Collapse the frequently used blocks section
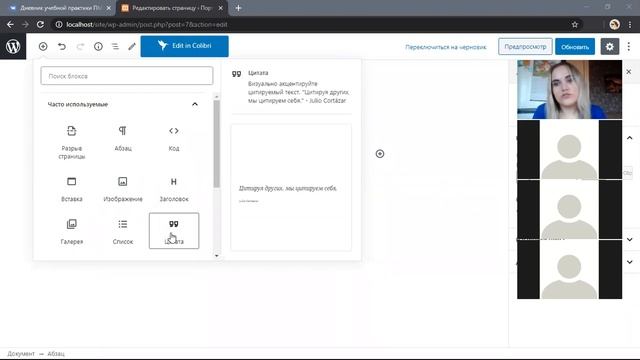This screenshot has width=640, height=360. 195,104
